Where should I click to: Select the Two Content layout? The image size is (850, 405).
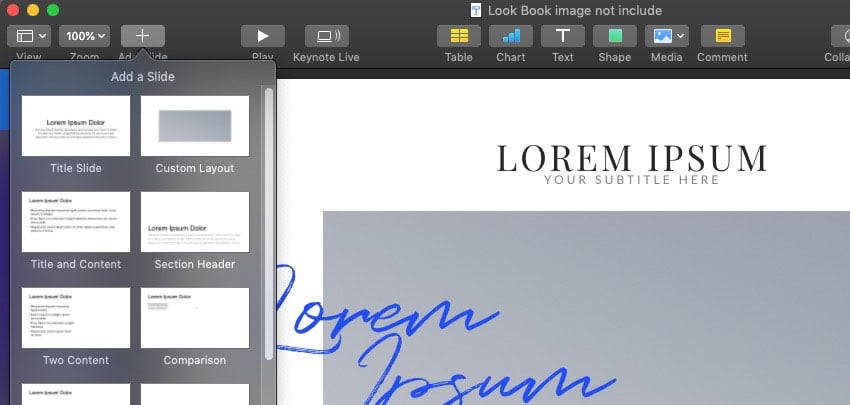tap(76, 318)
